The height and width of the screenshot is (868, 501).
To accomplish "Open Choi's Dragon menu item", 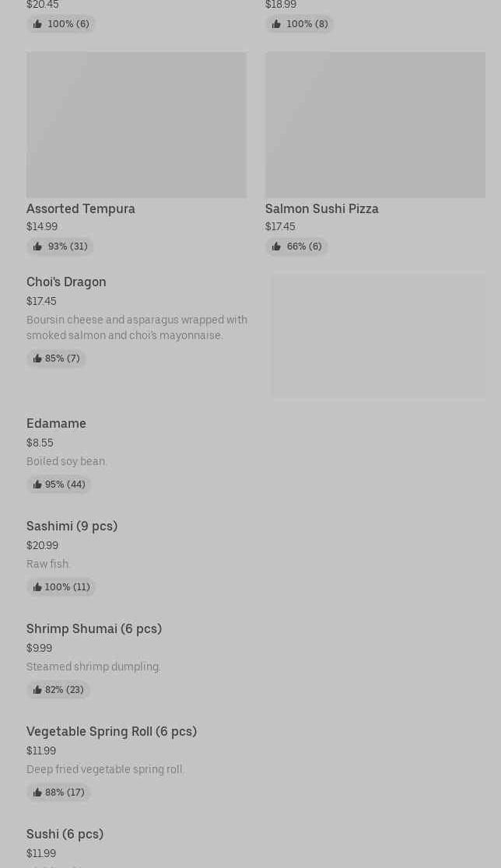I will click(x=66, y=282).
